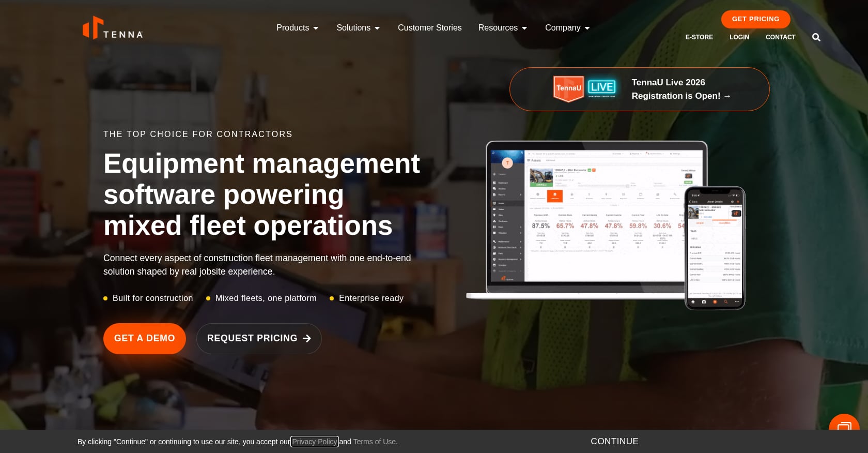Open TennaU Live 2026 registration banner
868x453 pixels.
[639, 89]
